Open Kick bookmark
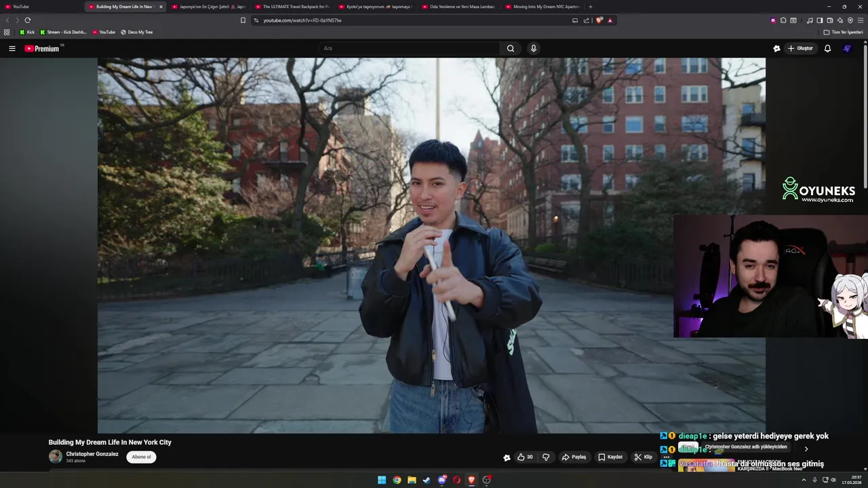868x488 pixels. pyautogui.click(x=27, y=32)
